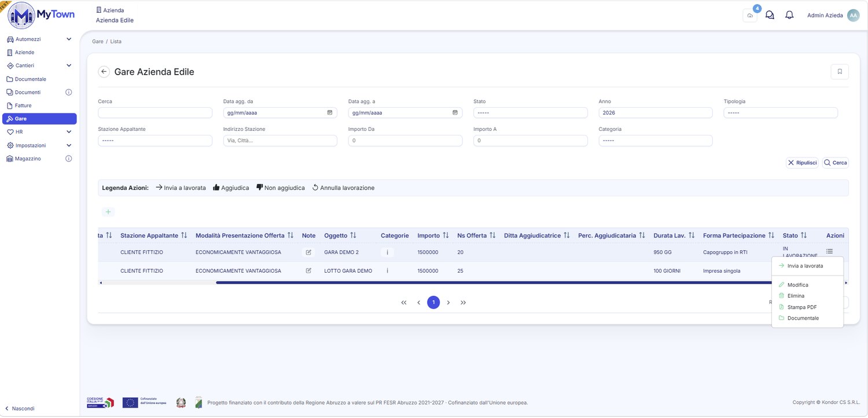The width and height of the screenshot is (868, 418).
Task: Sort by Forma Partecipazione column
Action: (771, 236)
